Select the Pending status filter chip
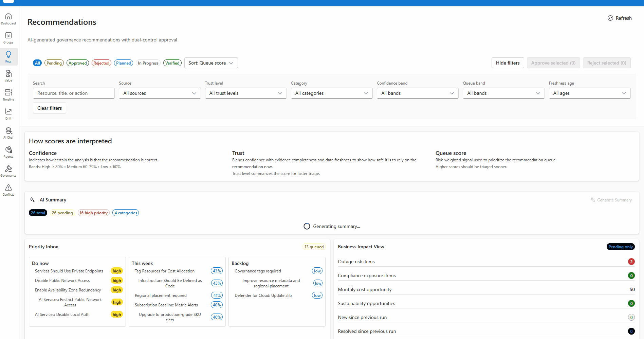The width and height of the screenshot is (644, 339). pos(54,63)
